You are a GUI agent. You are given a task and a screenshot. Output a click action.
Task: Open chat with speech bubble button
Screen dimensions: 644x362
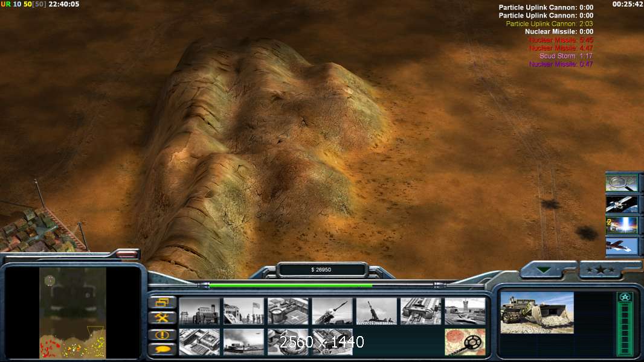(x=162, y=349)
